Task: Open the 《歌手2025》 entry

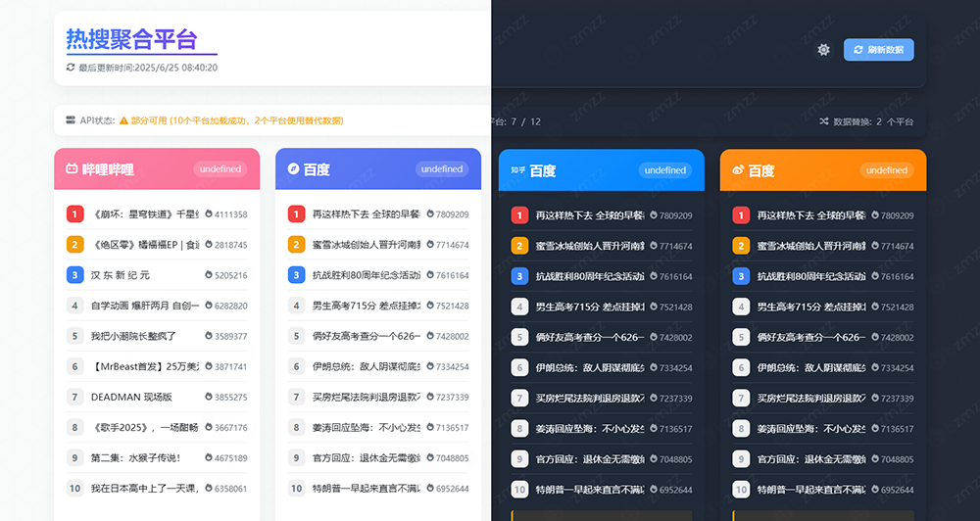Action: pyautogui.click(x=145, y=427)
